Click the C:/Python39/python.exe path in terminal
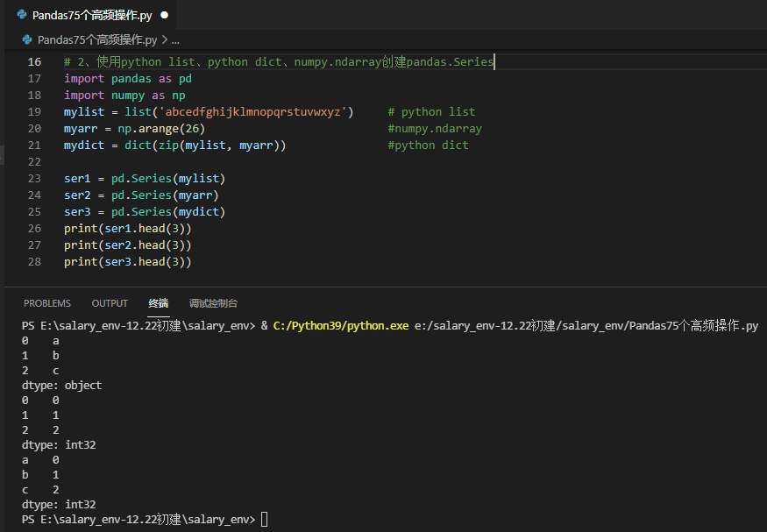Screen dimensions: 767x532 (x=341, y=326)
